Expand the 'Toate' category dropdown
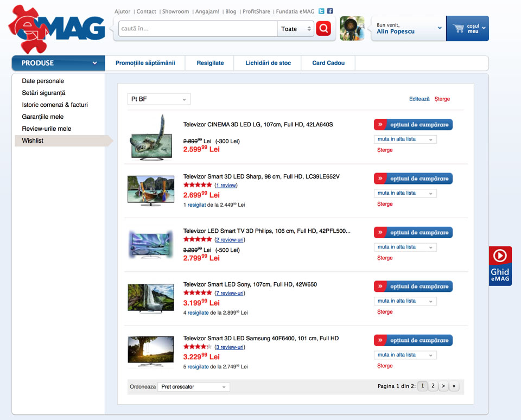521x420 pixels. click(295, 29)
